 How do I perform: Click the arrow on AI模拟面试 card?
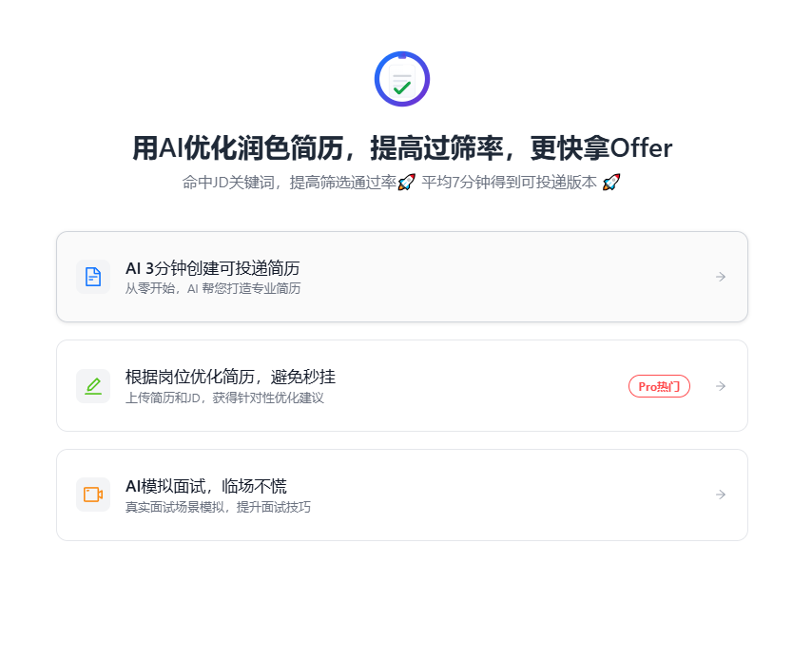pyautogui.click(x=721, y=495)
